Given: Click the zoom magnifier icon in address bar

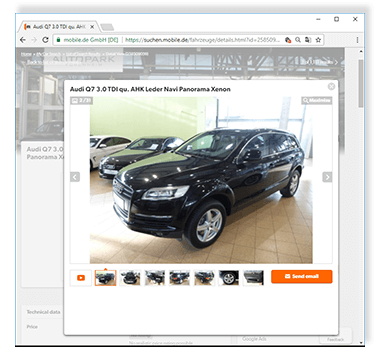Looking at the screenshot, I should [x=298, y=40].
